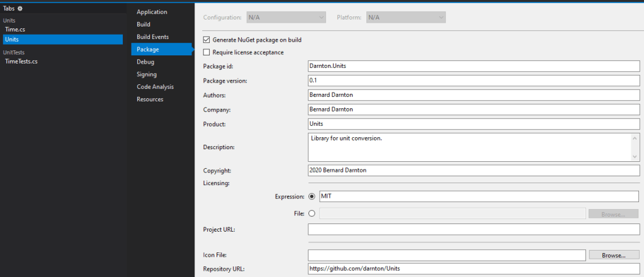Click the Package id text field
644x277 pixels.
coord(473,65)
